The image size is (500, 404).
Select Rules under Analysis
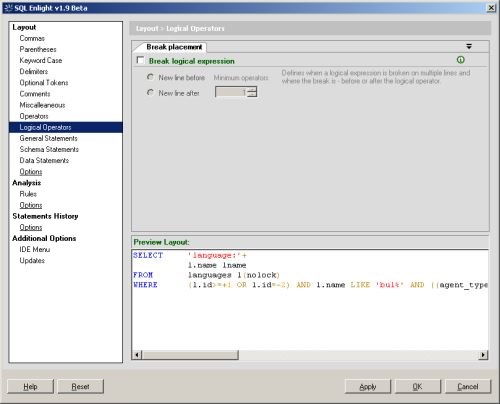tap(28, 194)
